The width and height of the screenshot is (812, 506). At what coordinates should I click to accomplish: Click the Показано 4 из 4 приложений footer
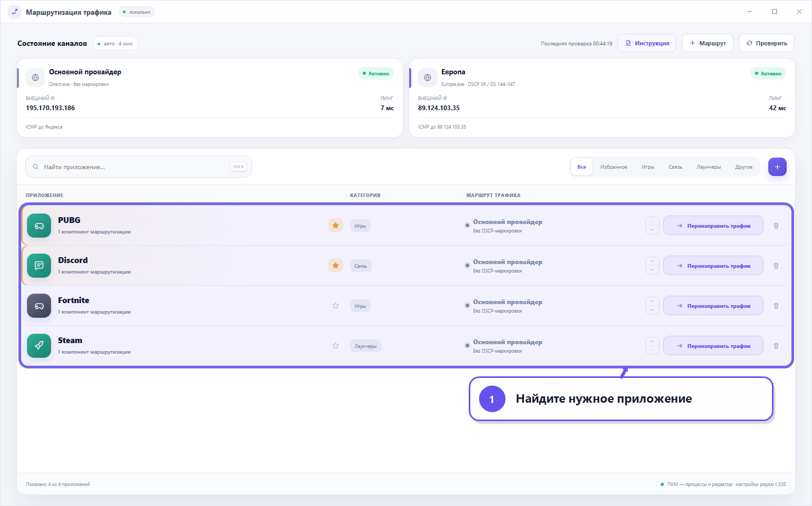58,484
